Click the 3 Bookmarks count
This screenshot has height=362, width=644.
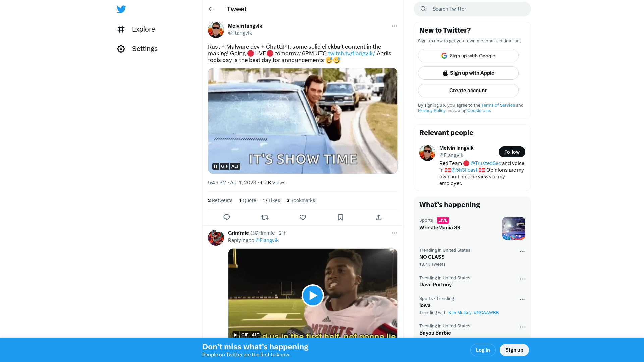click(301, 200)
